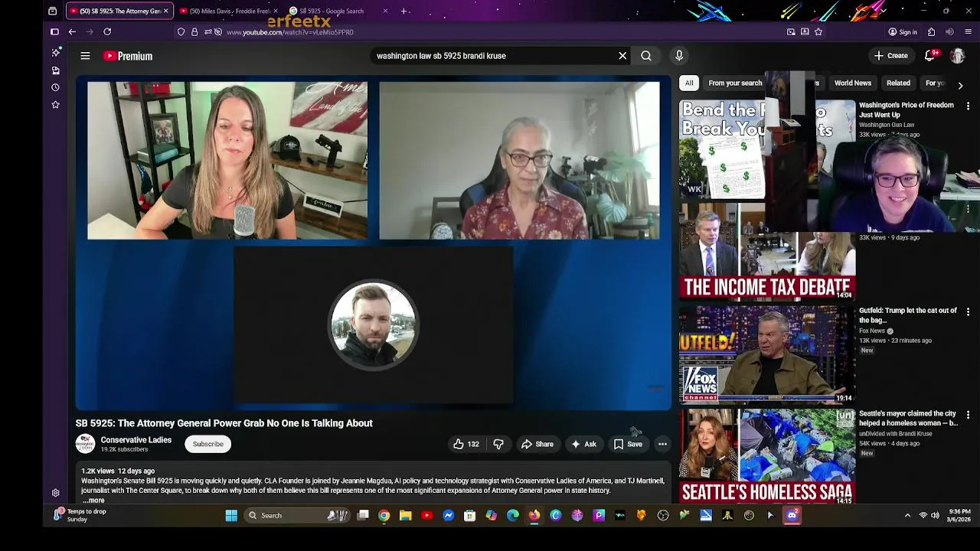Bookmark this page with star icon
This screenshot has height=551, width=980.
pos(818,32)
